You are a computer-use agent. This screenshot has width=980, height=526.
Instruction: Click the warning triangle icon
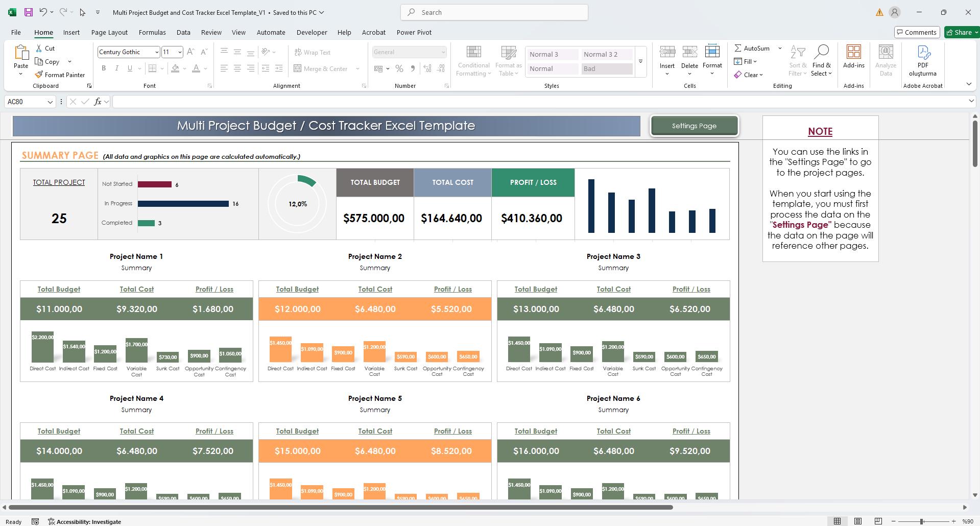tap(879, 12)
